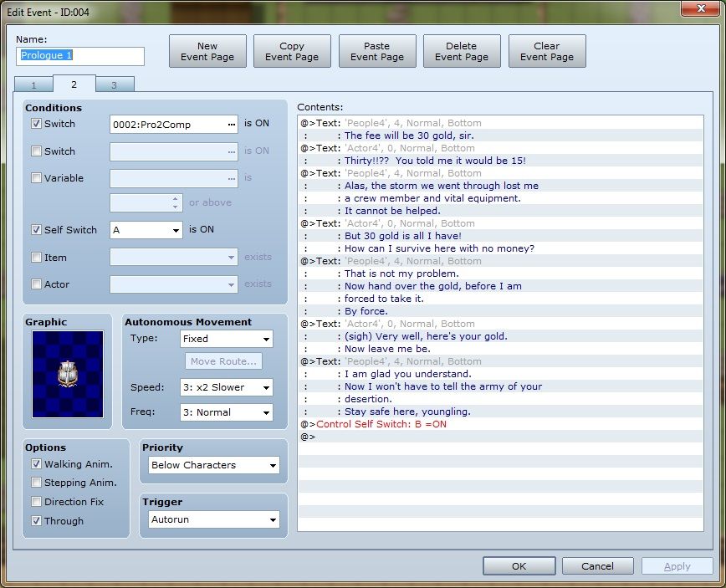Switch to event page tab 3

(x=115, y=84)
